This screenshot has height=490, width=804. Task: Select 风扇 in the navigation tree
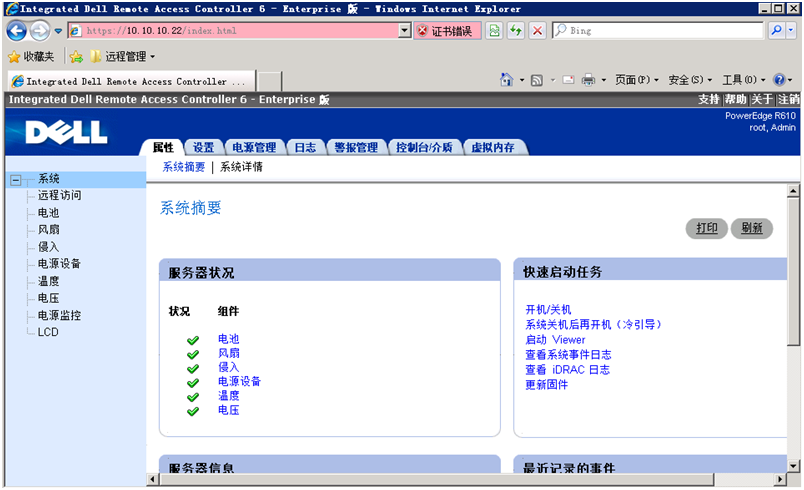(x=48, y=230)
